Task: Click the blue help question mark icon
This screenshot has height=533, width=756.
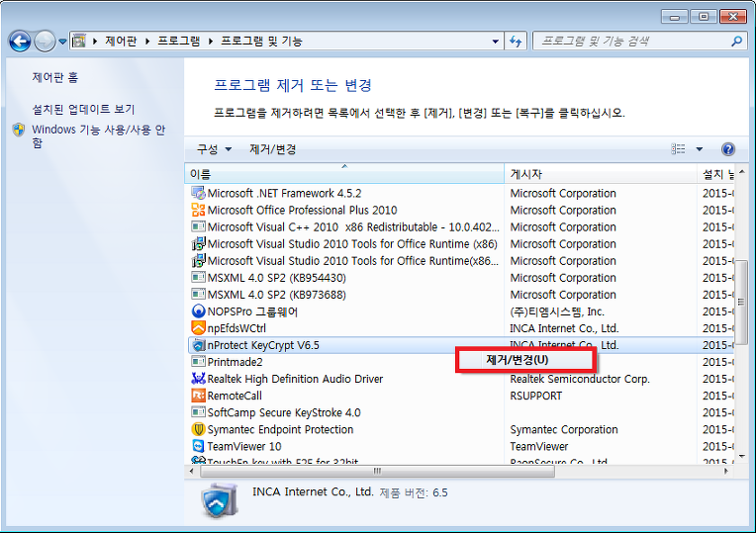Action: click(x=728, y=149)
